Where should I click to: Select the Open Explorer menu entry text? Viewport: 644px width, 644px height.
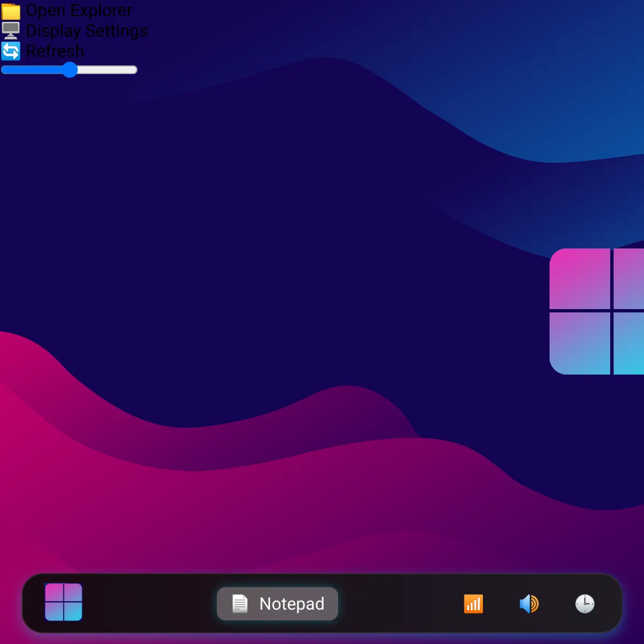coord(79,10)
